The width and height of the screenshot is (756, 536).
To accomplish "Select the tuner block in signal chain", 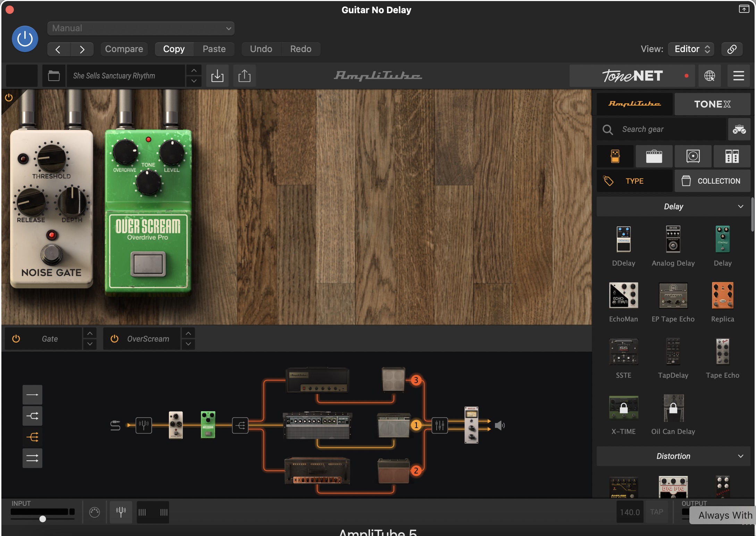I will pos(143,425).
